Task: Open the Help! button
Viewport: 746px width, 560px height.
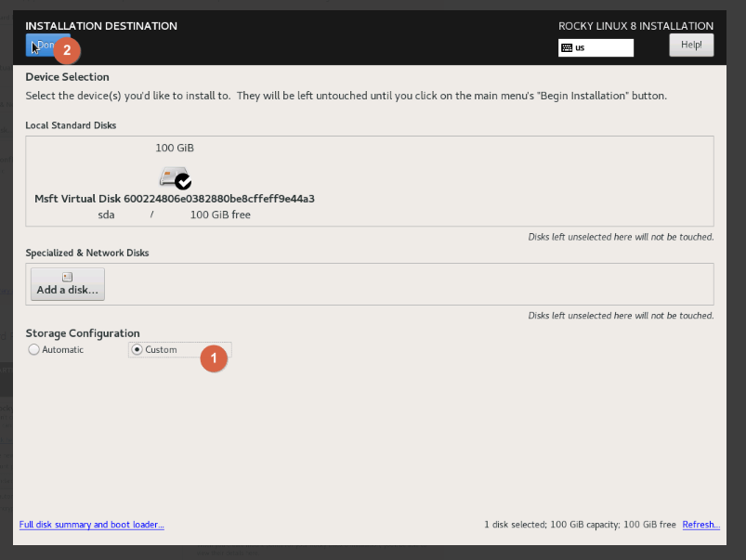Action: 691,46
